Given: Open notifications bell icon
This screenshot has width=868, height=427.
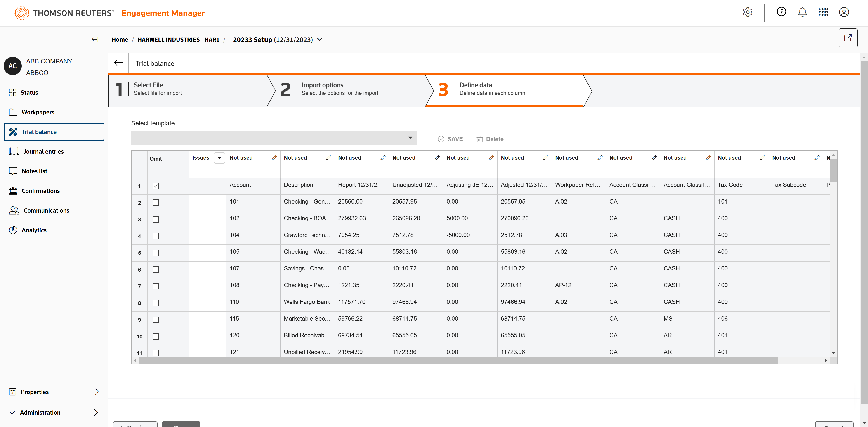Looking at the screenshot, I should pos(802,12).
